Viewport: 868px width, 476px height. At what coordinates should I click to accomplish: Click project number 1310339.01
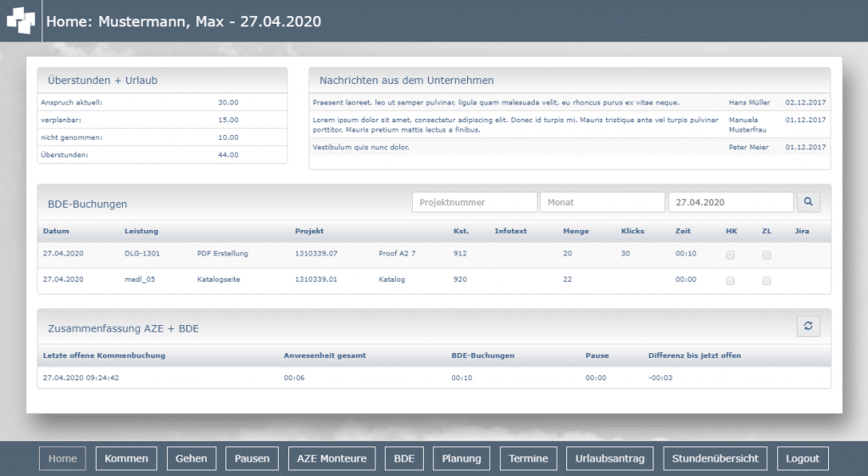[315, 279]
